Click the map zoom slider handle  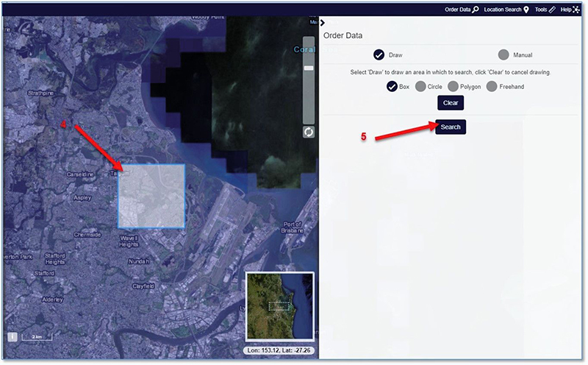coord(309,68)
